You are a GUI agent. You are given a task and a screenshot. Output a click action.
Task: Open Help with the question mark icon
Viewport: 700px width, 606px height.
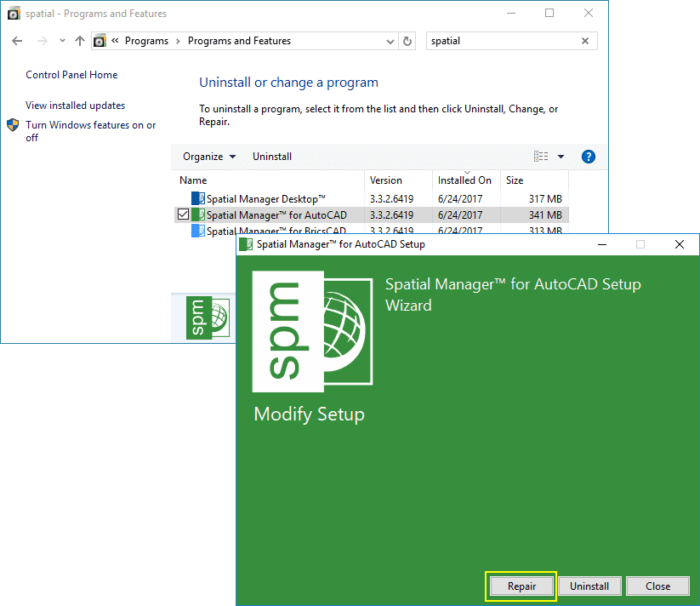pos(588,157)
